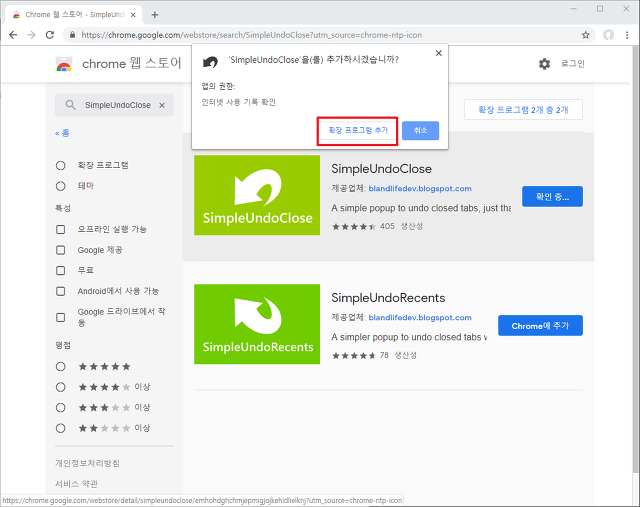Add SimpleUndoRecents with Chrome에 추가
This screenshot has width=640, height=507.
[x=540, y=326]
